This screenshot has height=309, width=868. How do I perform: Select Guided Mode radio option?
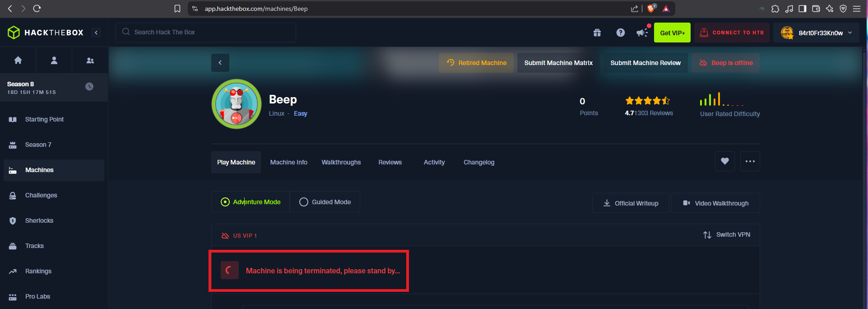pyautogui.click(x=325, y=202)
